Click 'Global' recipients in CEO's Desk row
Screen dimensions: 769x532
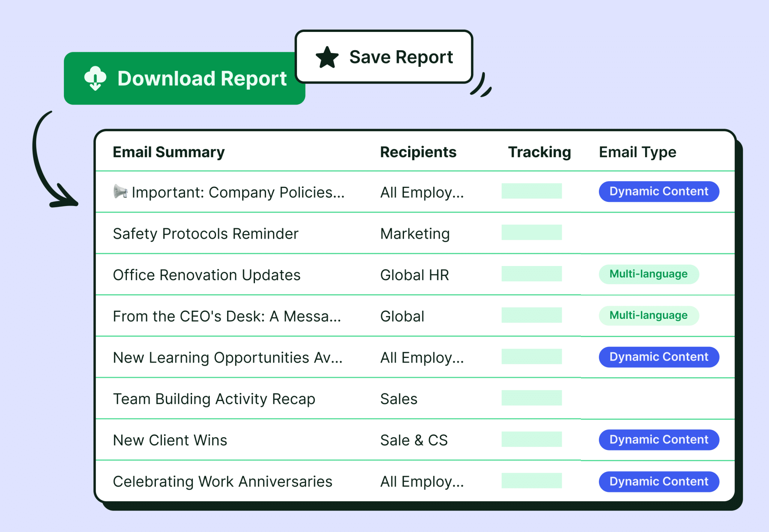pos(402,316)
